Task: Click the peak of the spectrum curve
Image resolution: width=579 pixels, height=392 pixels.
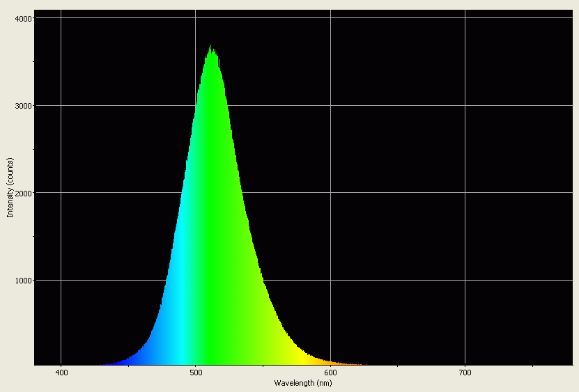Action: (211, 49)
